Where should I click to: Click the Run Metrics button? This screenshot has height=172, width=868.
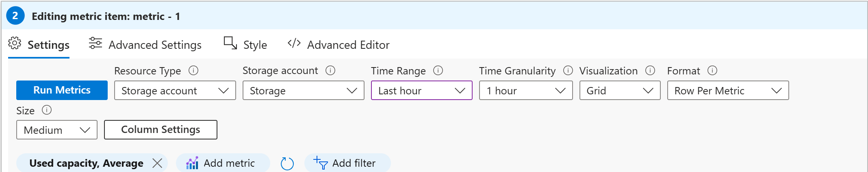coord(62,90)
